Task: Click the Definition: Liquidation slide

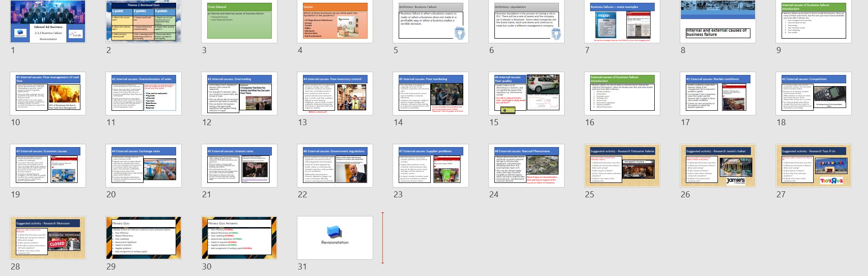Action: pyautogui.click(x=526, y=22)
